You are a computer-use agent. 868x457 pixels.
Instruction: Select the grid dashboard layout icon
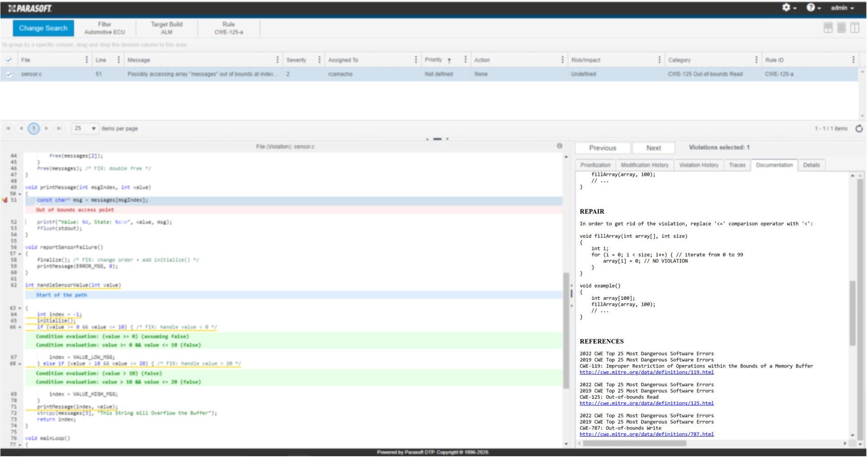coord(828,28)
